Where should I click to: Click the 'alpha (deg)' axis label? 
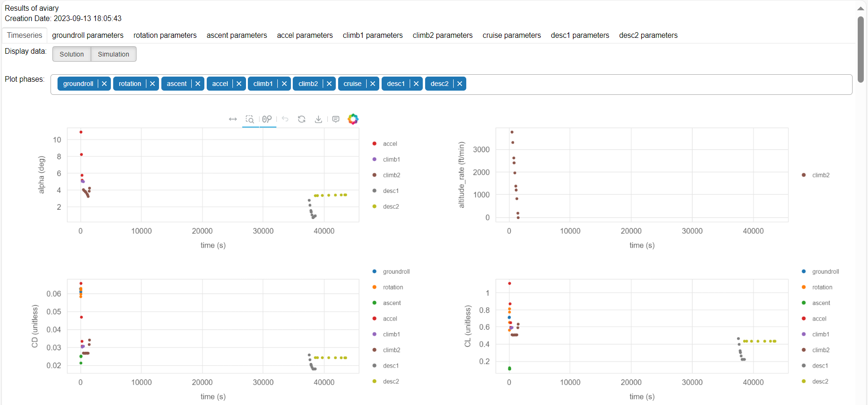[42, 175]
